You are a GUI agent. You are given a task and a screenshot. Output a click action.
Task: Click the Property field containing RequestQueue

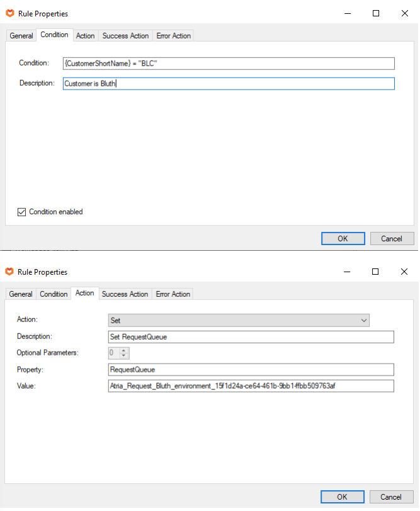coord(251,369)
